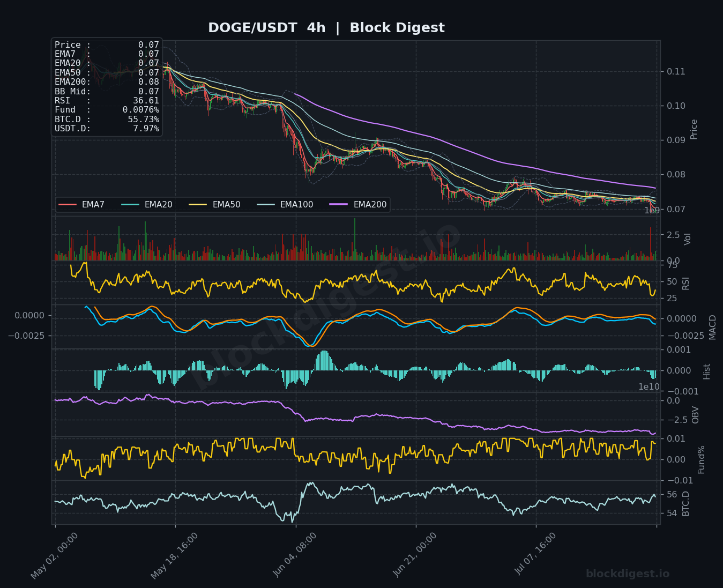Image resolution: width=723 pixels, height=588 pixels.
Task: Click the MACD panel axis label
Action: coord(712,327)
